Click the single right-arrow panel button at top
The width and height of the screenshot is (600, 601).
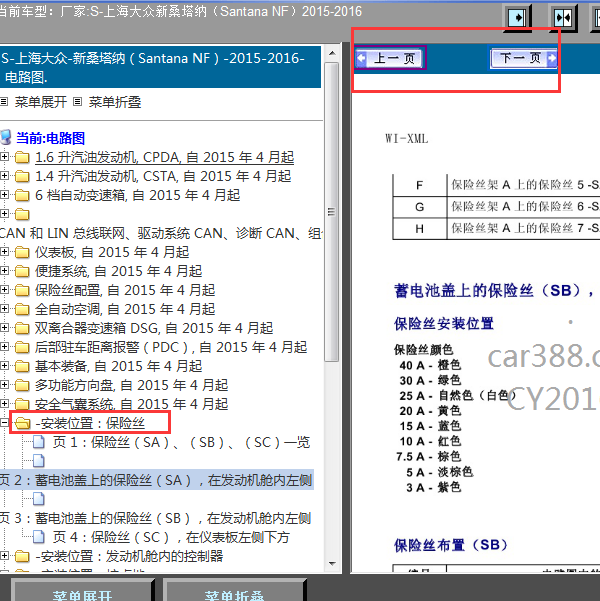coord(517,18)
